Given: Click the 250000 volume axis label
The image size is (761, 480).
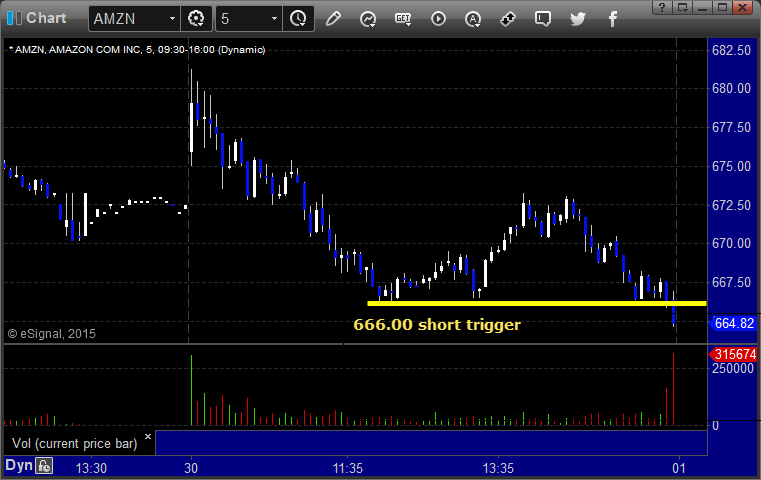Looking at the screenshot, I should click(x=733, y=368).
